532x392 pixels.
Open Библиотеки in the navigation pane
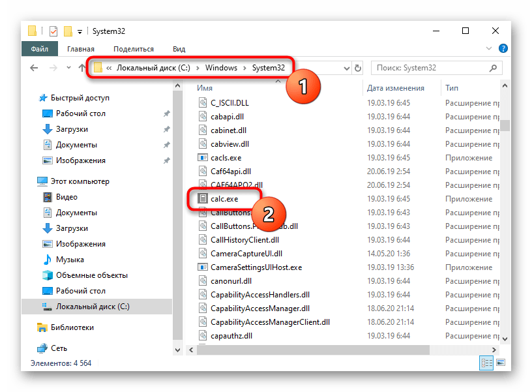coord(72,327)
